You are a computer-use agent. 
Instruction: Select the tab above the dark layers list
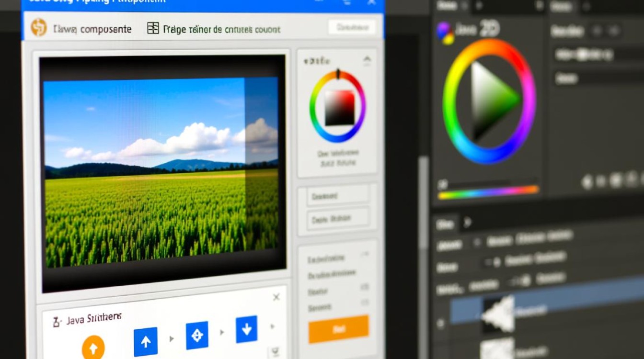tap(446, 224)
